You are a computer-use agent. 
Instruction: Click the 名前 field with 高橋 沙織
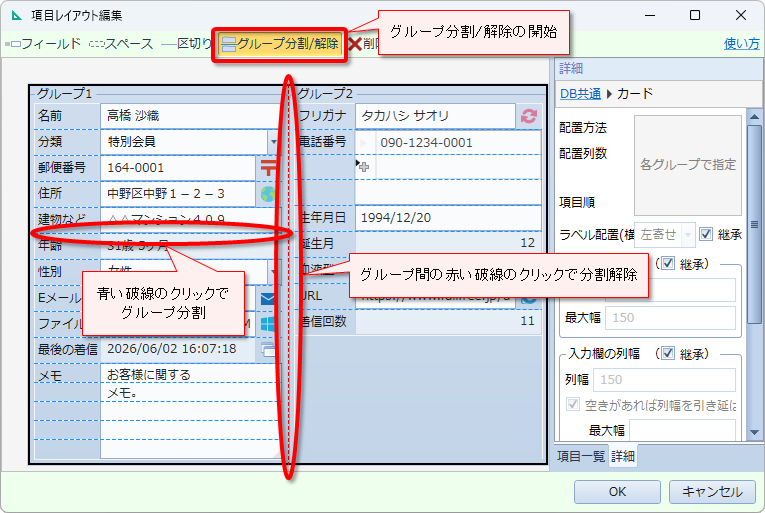coord(191,116)
